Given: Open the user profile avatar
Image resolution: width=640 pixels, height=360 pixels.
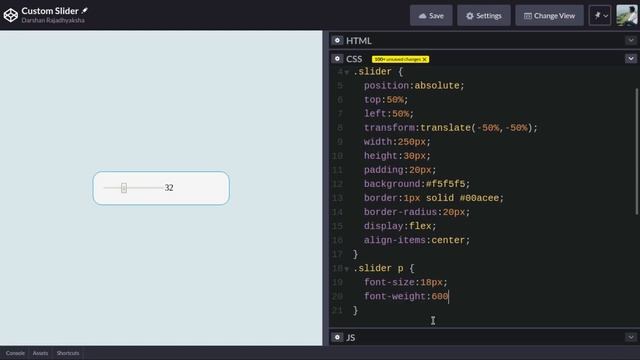Looking at the screenshot, I should (627, 16).
